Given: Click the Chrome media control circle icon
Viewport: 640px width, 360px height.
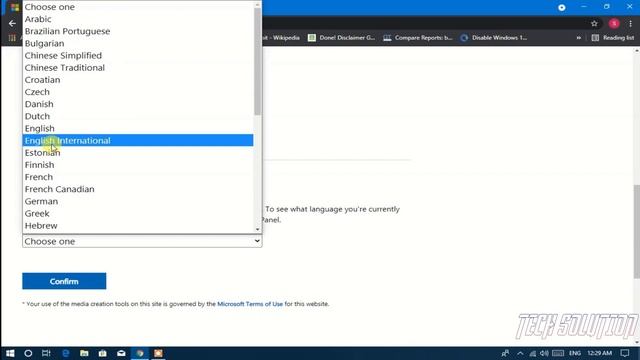Looking at the screenshot, I should (562, 7).
